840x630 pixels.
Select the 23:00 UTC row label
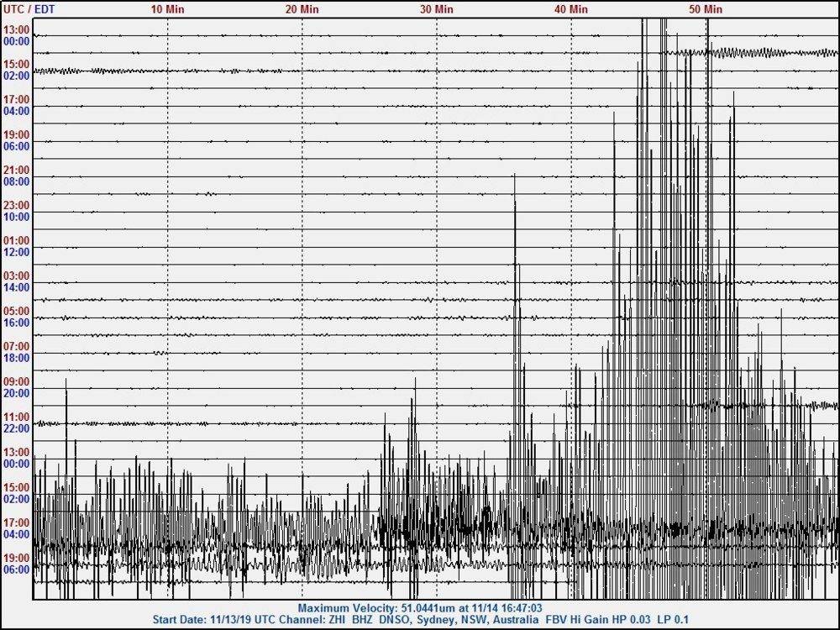(x=17, y=205)
